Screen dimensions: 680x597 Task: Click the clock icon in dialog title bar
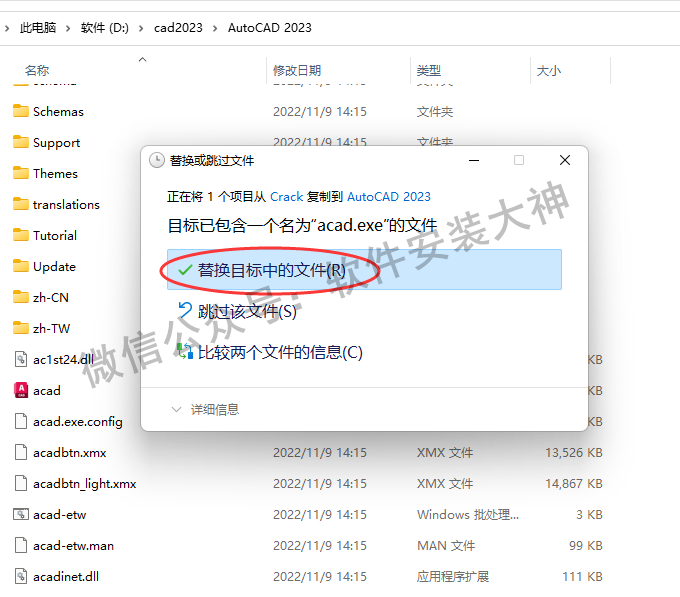pyautogui.click(x=157, y=160)
